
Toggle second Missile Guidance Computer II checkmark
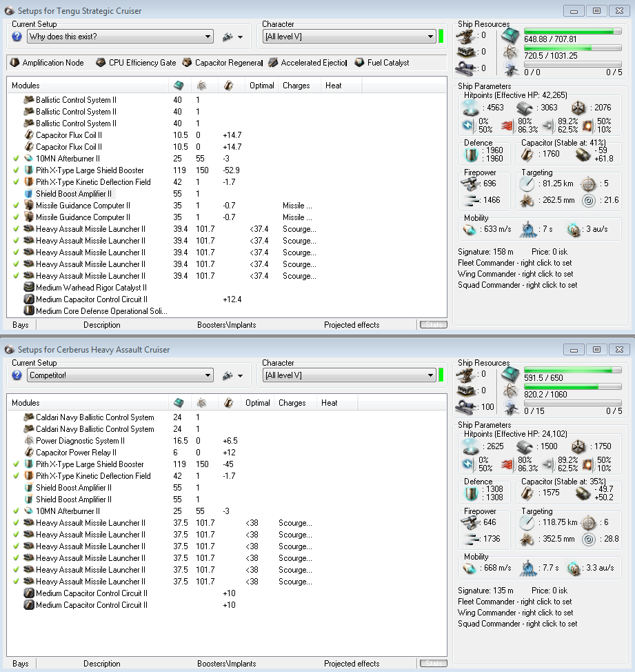[x=17, y=217]
